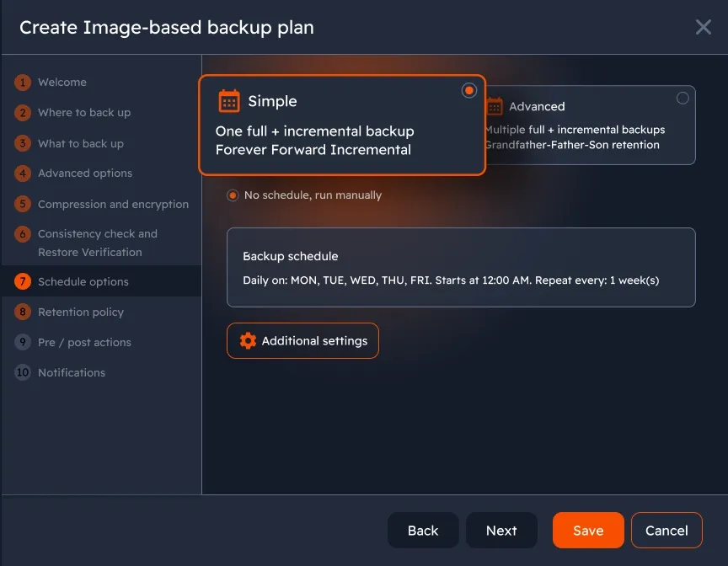Click Next to continue the wizard
Image resolution: width=728 pixels, height=566 pixels.
tap(501, 530)
